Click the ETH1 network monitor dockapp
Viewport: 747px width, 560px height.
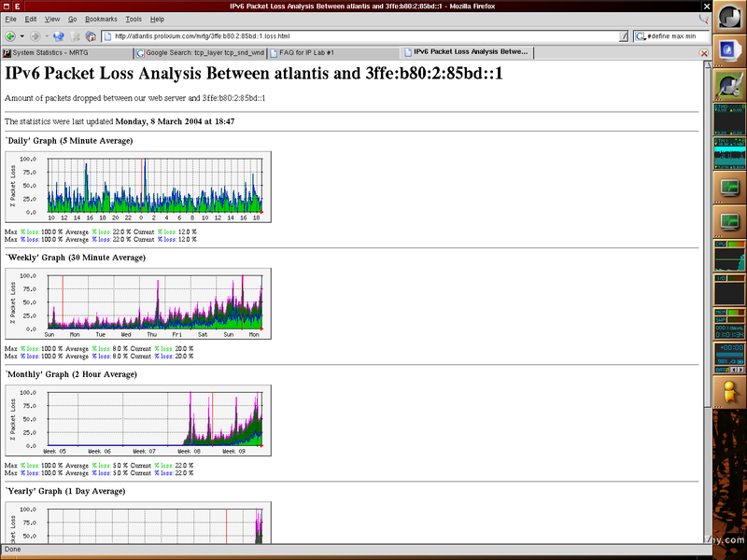click(729, 153)
